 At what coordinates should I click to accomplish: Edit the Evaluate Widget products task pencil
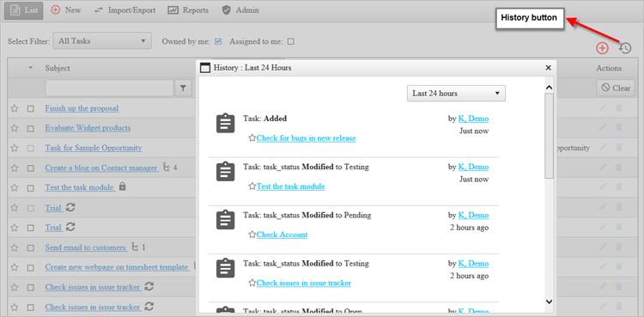603,128
